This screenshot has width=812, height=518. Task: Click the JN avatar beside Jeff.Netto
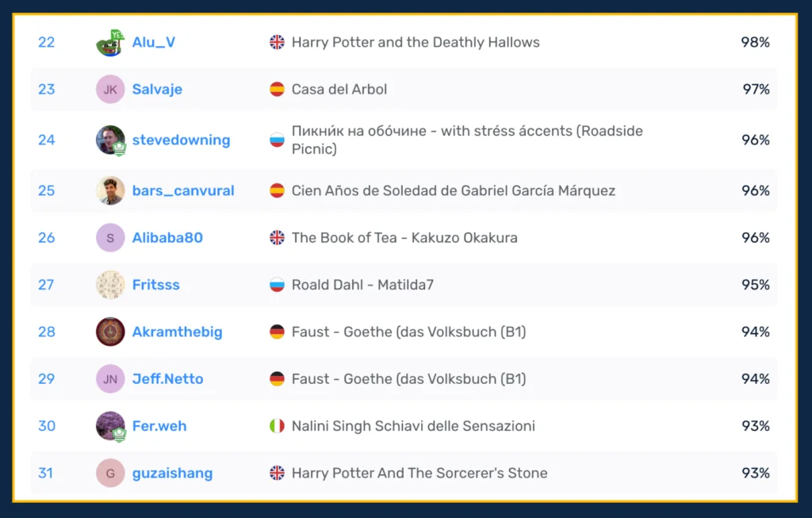(110, 379)
